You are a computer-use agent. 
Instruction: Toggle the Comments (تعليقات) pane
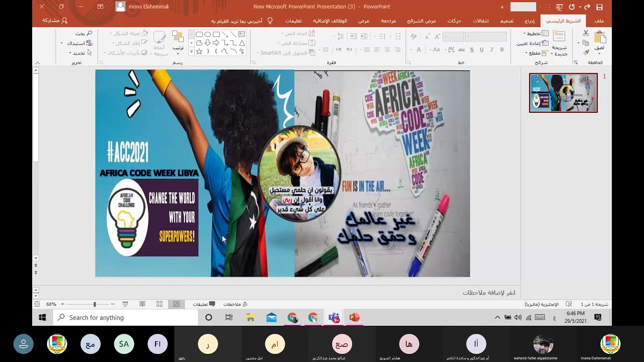(x=204, y=304)
